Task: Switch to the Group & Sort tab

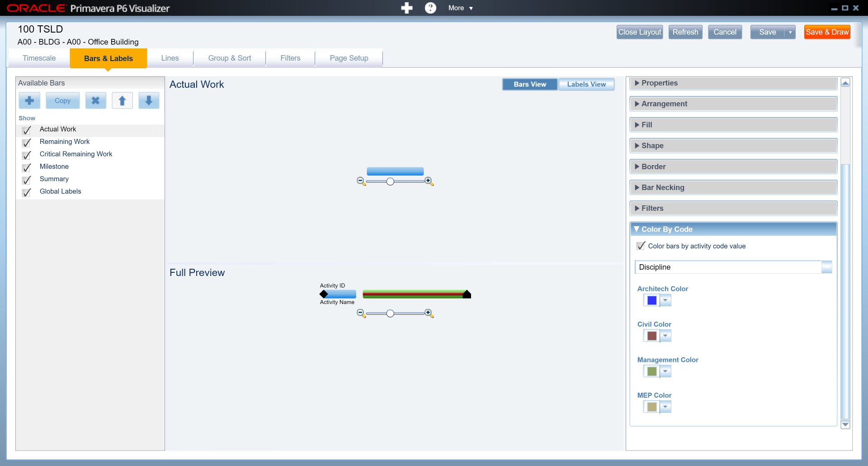Action: (229, 58)
